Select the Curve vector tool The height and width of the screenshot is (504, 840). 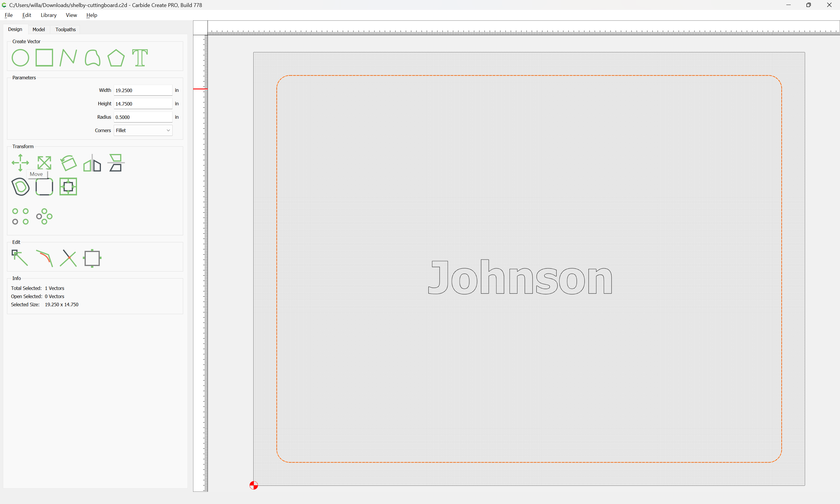click(92, 58)
